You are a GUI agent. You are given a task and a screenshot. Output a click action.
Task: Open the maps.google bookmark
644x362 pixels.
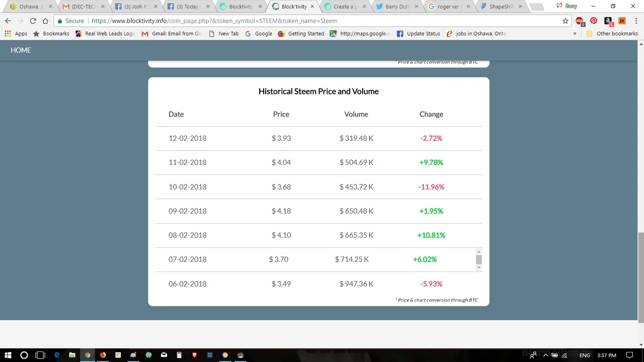point(360,34)
